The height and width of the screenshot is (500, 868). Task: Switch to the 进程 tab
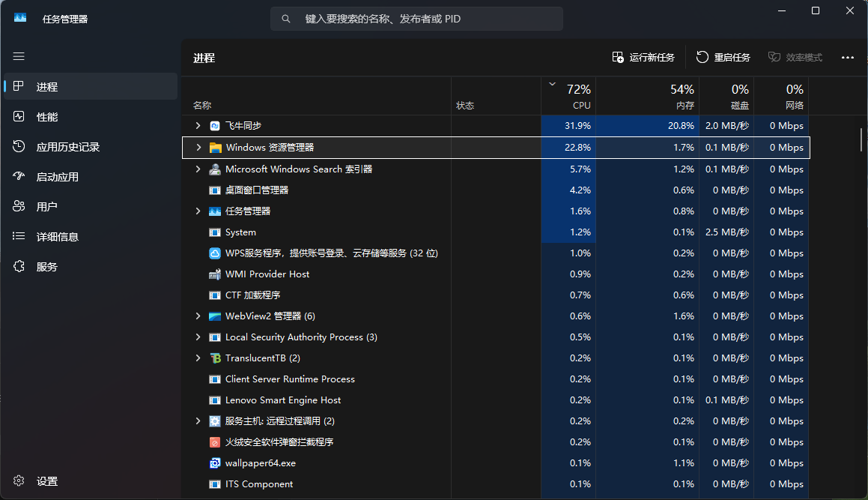point(91,86)
